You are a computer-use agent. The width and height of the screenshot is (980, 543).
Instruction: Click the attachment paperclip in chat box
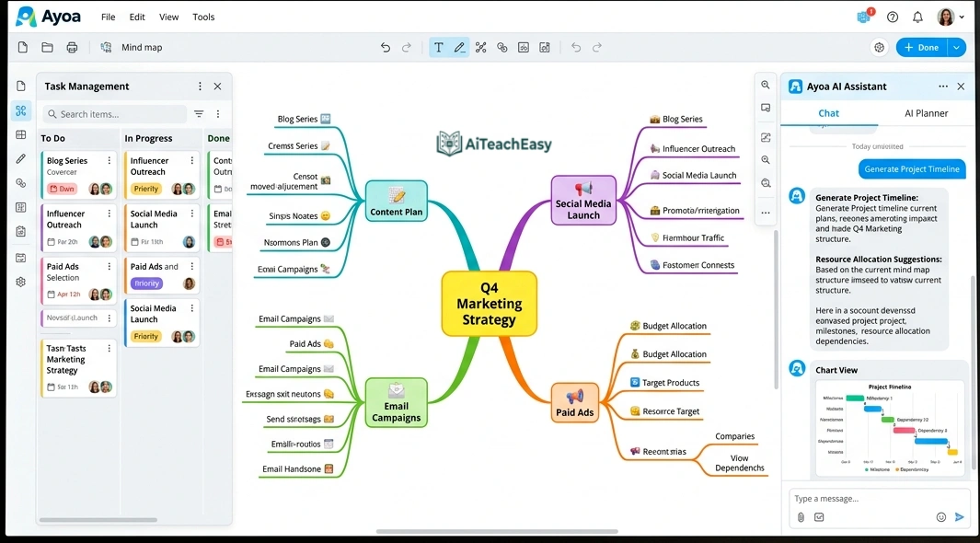click(x=801, y=517)
